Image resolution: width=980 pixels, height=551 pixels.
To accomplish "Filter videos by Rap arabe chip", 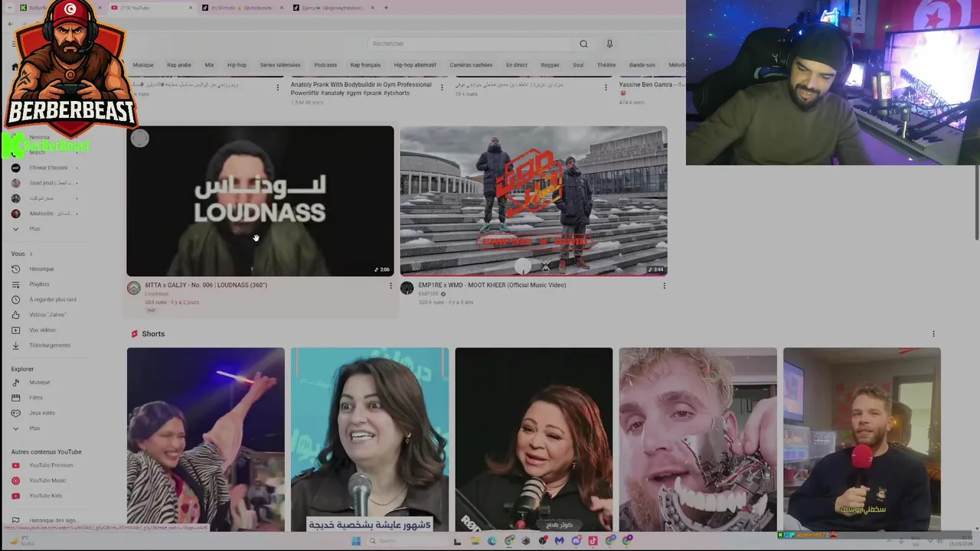I will tap(179, 65).
